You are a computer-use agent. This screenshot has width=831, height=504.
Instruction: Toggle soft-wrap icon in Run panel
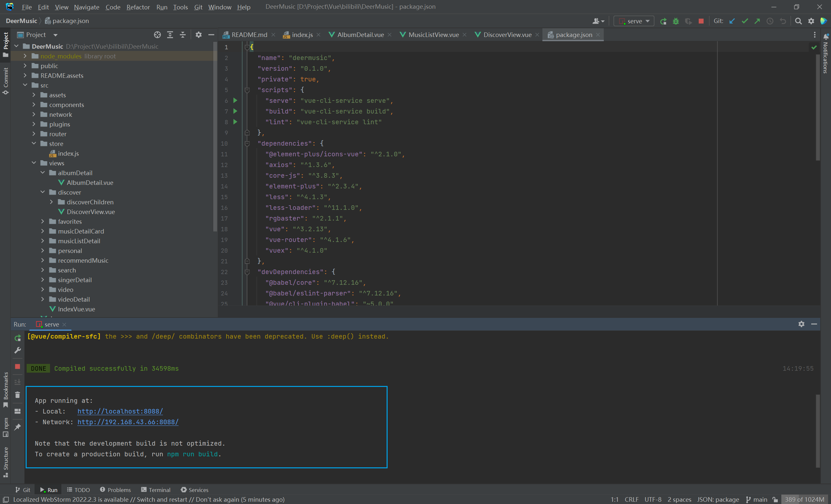pos(18,382)
